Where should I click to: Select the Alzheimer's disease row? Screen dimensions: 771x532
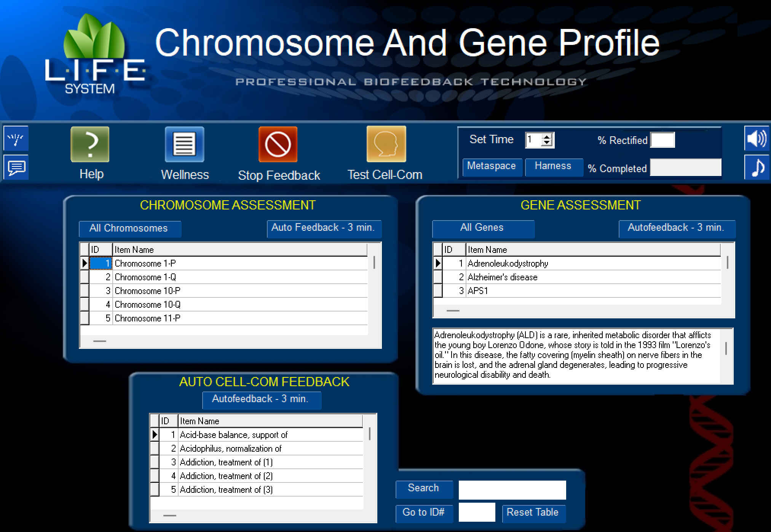click(x=533, y=277)
